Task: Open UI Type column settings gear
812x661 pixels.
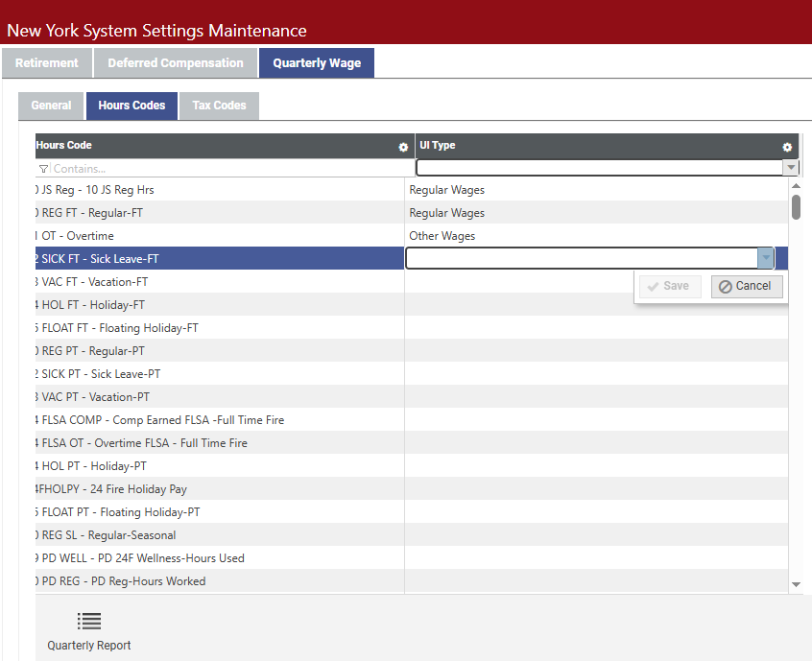Action: point(787,147)
